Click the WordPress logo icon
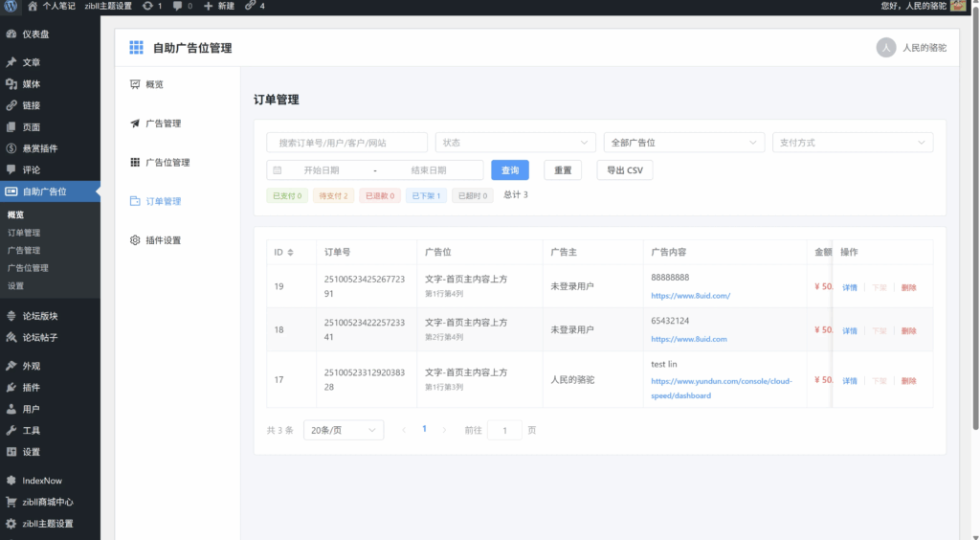Image resolution: width=980 pixels, height=540 pixels. coord(11,6)
